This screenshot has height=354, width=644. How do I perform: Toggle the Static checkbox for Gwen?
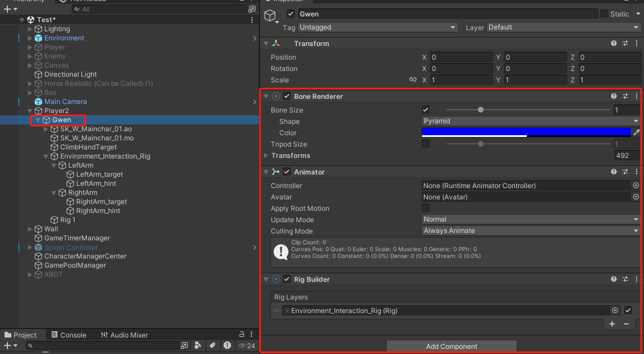(604, 14)
